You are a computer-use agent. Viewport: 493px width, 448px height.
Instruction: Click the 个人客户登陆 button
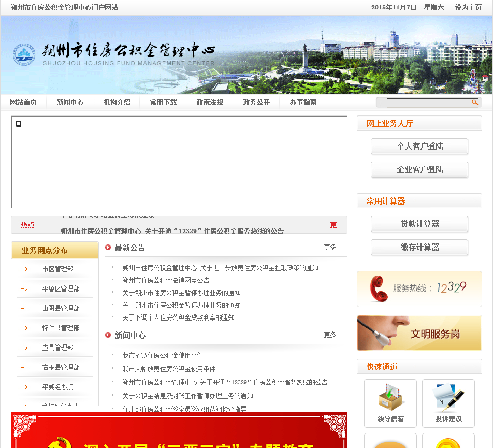coord(419,146)
